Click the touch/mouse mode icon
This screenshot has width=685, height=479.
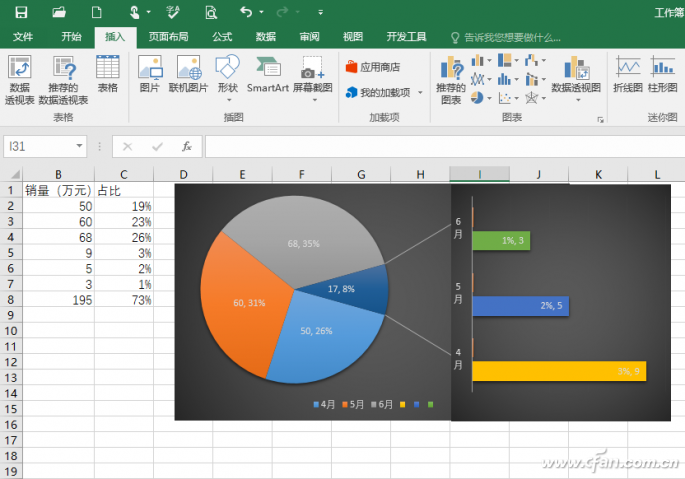(135, 12)
